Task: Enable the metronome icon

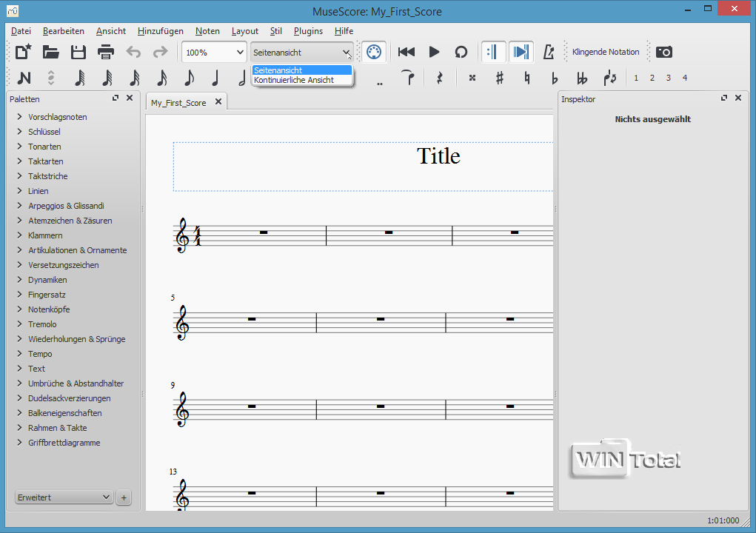Action: pyautogui.click(x=549, y=52)
